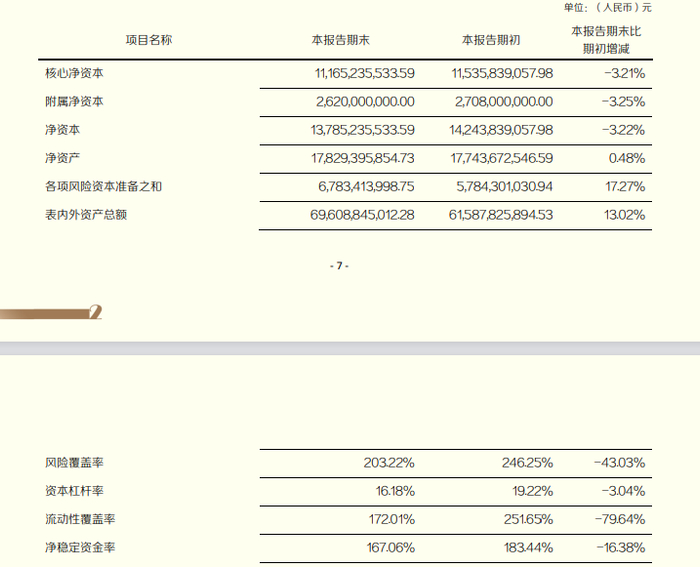This screenshot has width=700, height=567.
Task: Select the 流动性覆盖率 row label
Action: (x=80, y=519)
